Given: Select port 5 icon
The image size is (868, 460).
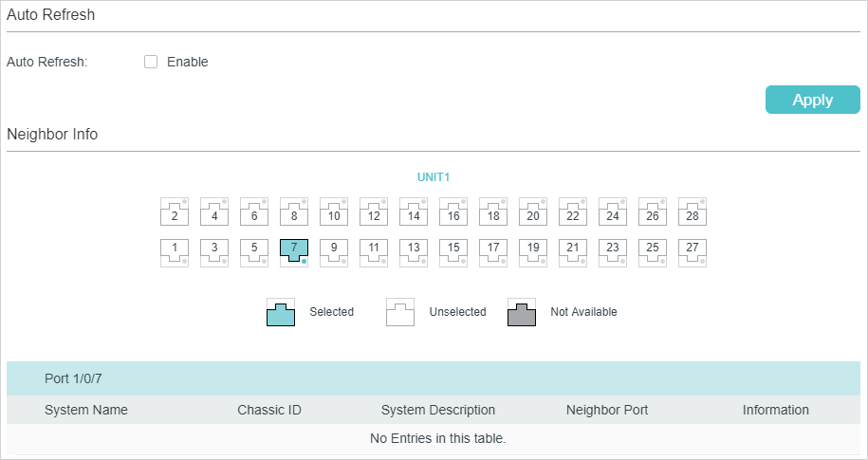Looking at the screenshot, I should (254, 253).
